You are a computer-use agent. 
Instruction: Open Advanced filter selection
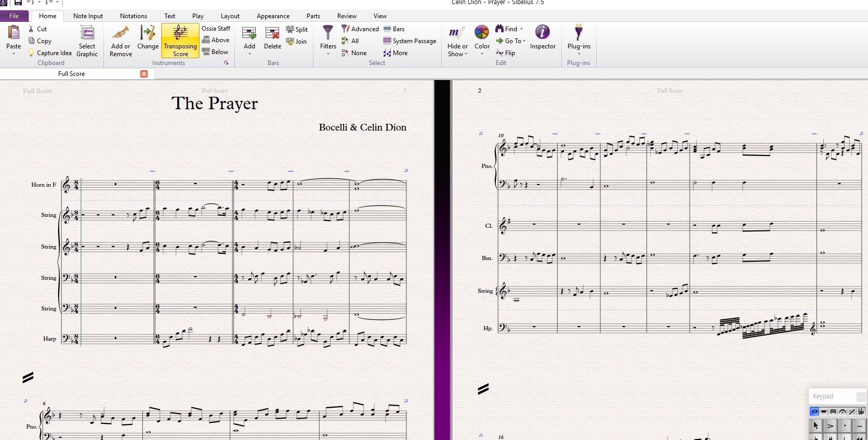(x=360, y=29)
